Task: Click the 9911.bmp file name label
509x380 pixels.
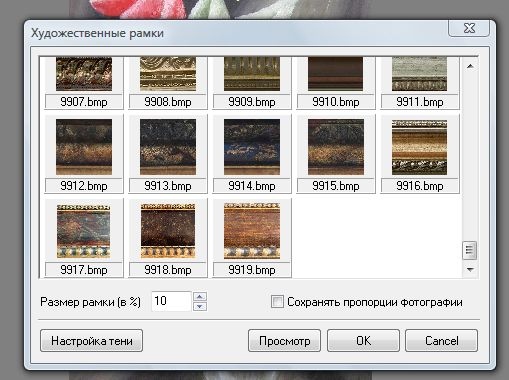Action: click(420, 102)
